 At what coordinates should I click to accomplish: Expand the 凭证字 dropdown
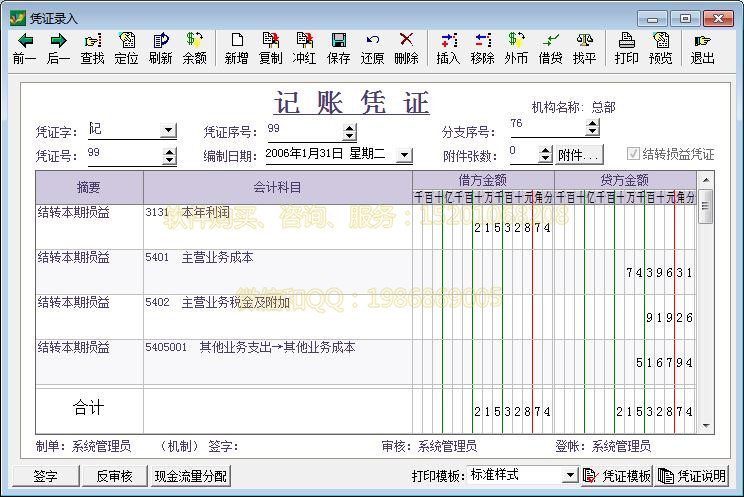168,131
